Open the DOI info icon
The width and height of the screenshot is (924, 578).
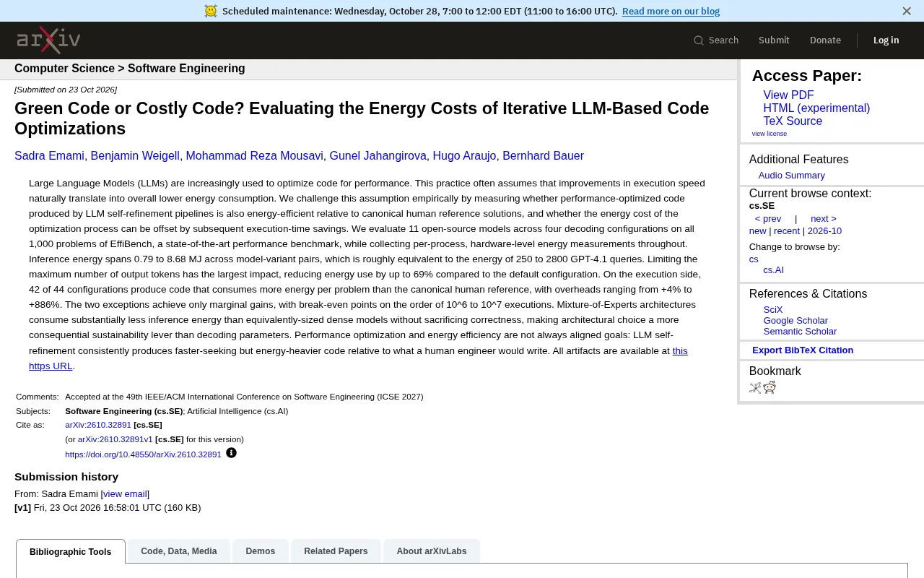coord(231,453)
